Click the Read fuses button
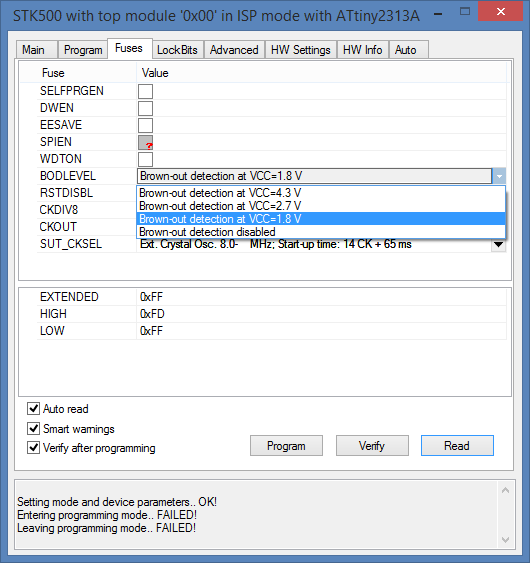Image resolution: width=530 pixels, height=563 pixels. click(457, 446)
